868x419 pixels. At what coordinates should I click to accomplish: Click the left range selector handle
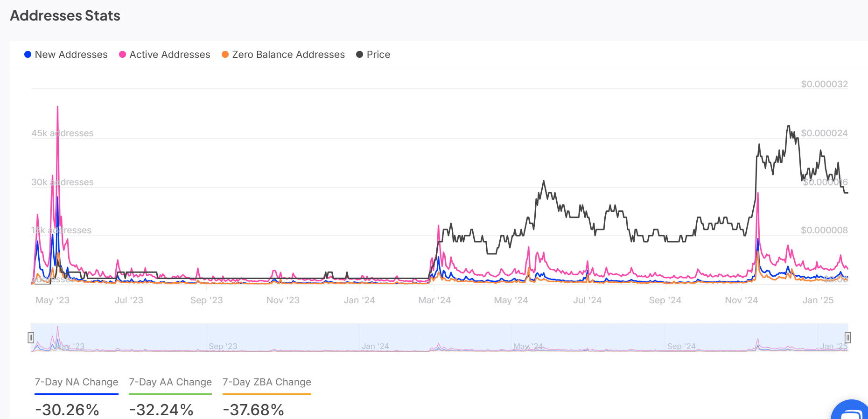31,337
